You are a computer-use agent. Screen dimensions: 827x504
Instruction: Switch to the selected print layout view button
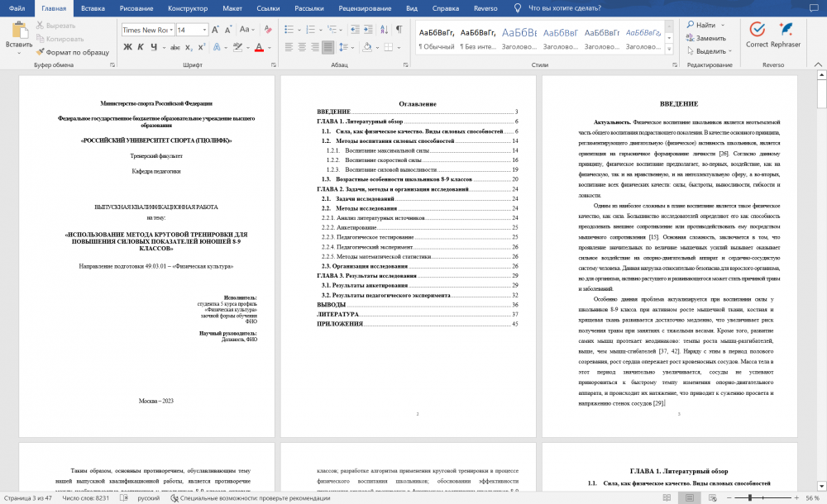(690, 497)
